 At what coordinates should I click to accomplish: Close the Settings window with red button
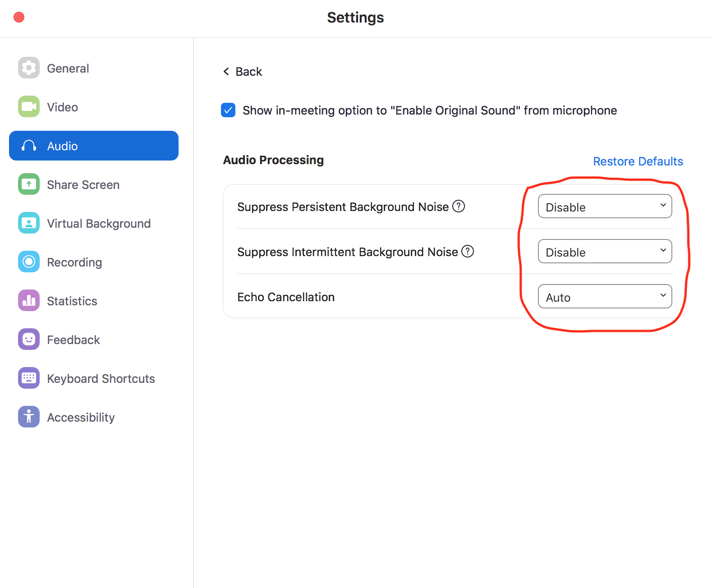point(19,17)
